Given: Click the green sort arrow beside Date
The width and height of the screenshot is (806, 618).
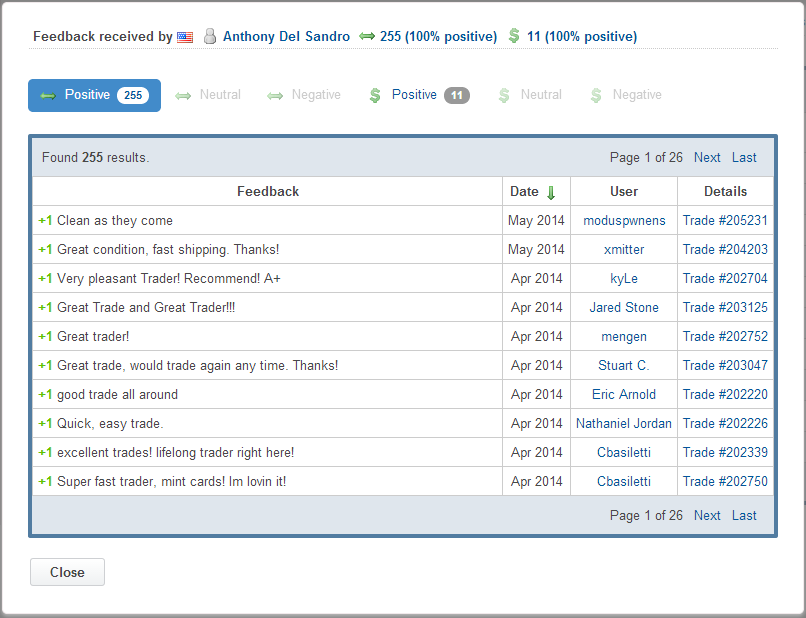Looking at the screenshot, I should click(550, 192).
